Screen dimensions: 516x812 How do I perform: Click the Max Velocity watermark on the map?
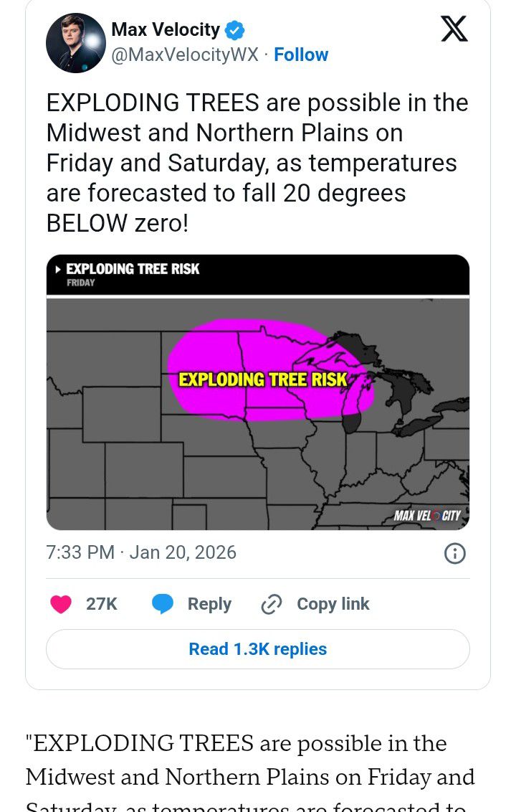pos(429,514)
